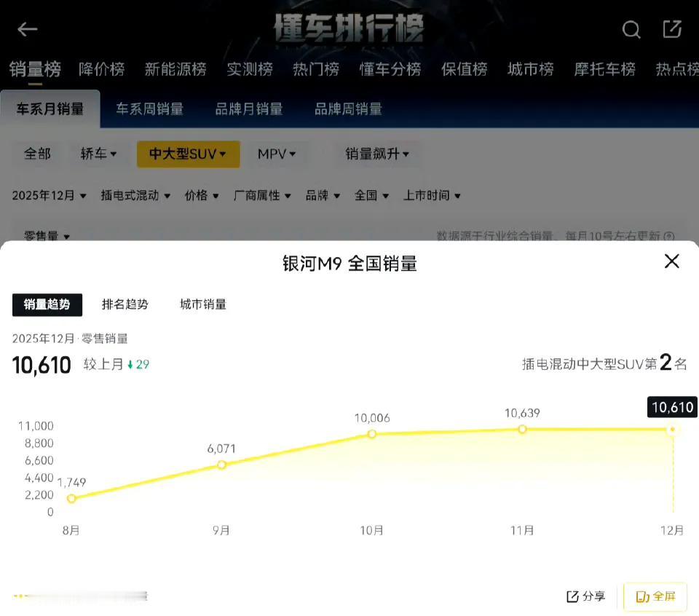Click the 分享 share button
This screenshot has height=616, width=699.
click(x=585, y=596)
